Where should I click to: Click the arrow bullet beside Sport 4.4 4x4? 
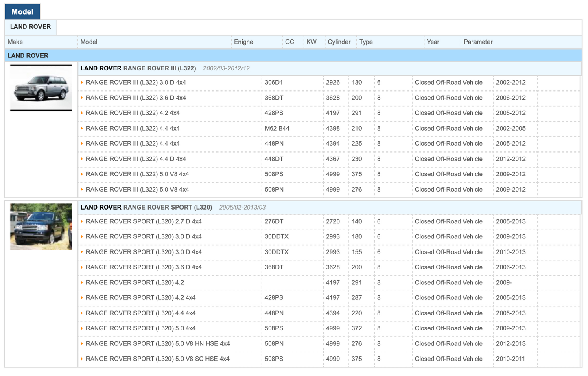point(82,313)
